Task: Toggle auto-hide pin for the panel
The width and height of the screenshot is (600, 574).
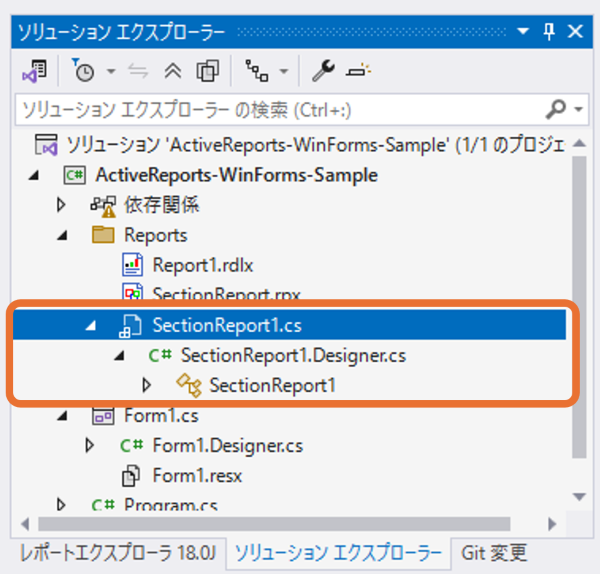Action: 549,31
